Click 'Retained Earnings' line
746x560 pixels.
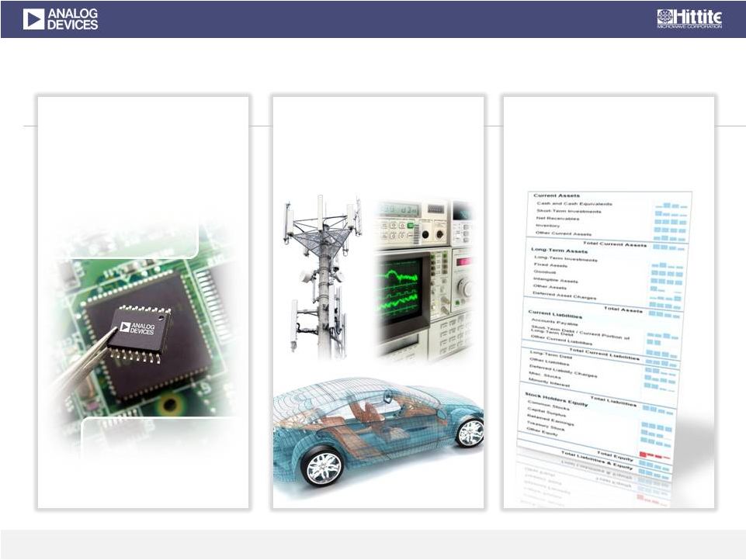pos(550,420)
